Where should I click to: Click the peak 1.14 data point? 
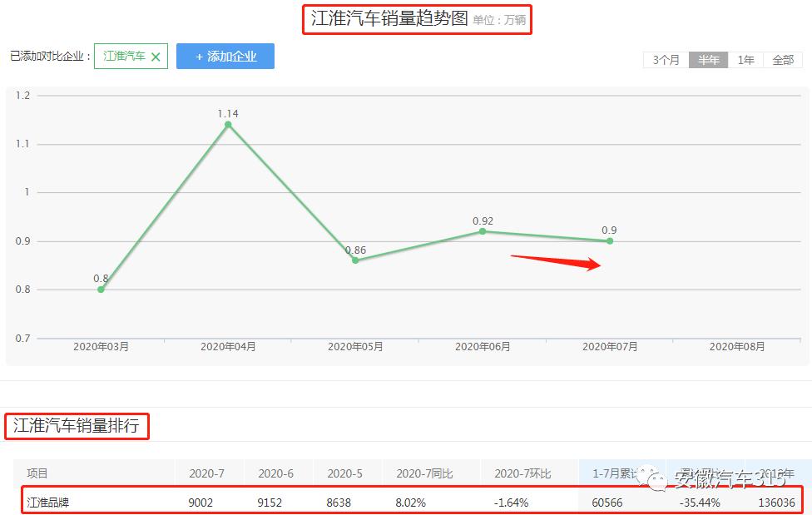[x=227, y=125]
